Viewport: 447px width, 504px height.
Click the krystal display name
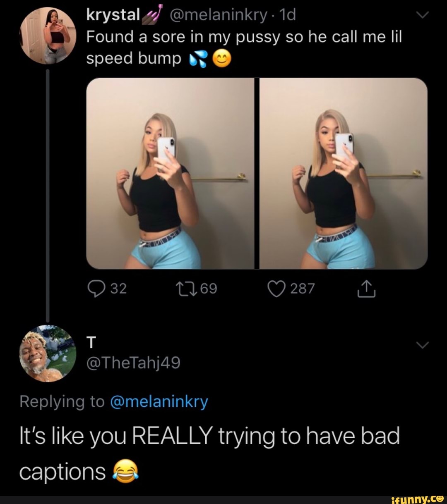(x=113, y=16)
